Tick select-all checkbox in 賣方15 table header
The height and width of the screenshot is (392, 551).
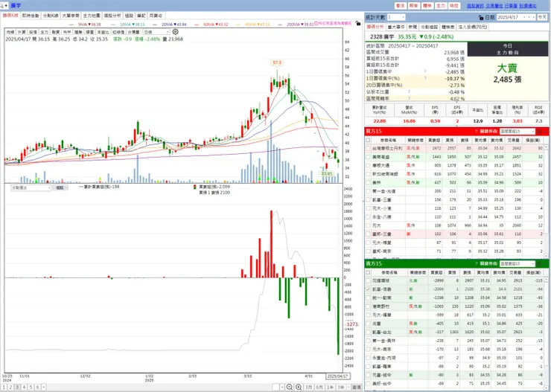click(368, 272)
